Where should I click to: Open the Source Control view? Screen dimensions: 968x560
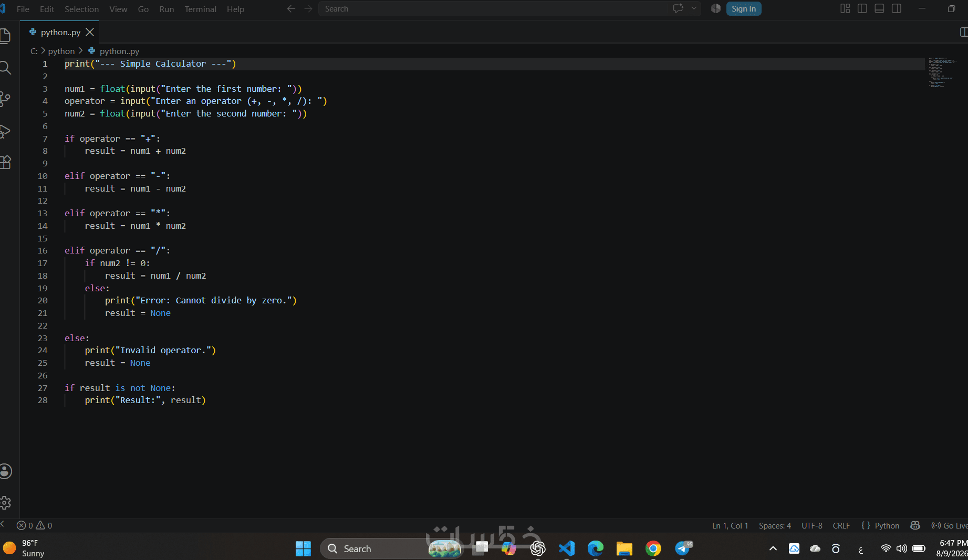[x=5, y=99]
